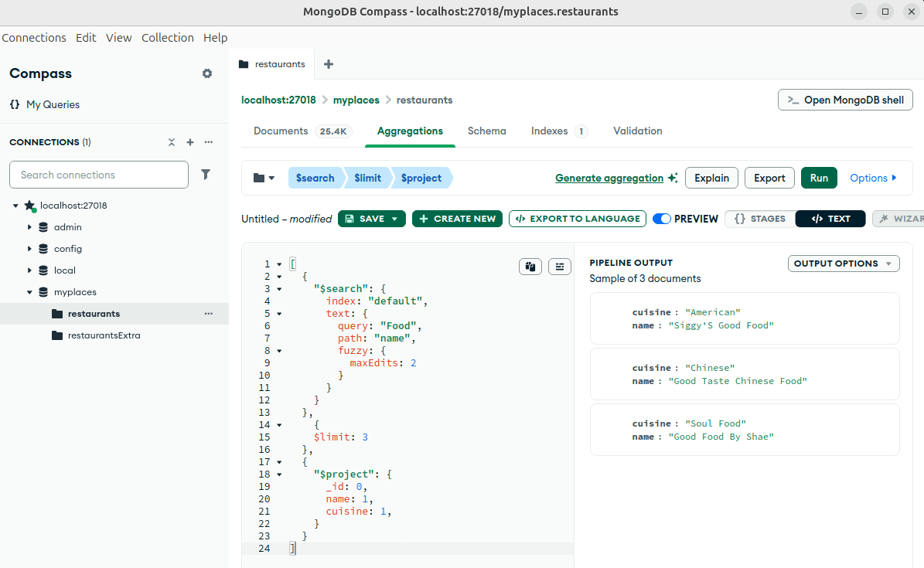Open the connections ellipsis menu
This screenshot has height=568, width=924.
[x=208, y=142]
